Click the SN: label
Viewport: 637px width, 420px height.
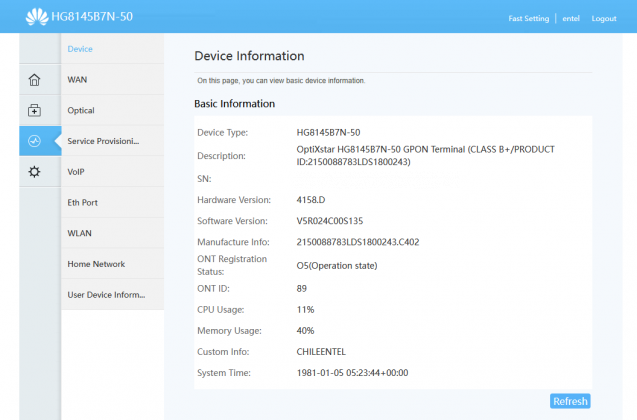(204, 179)
